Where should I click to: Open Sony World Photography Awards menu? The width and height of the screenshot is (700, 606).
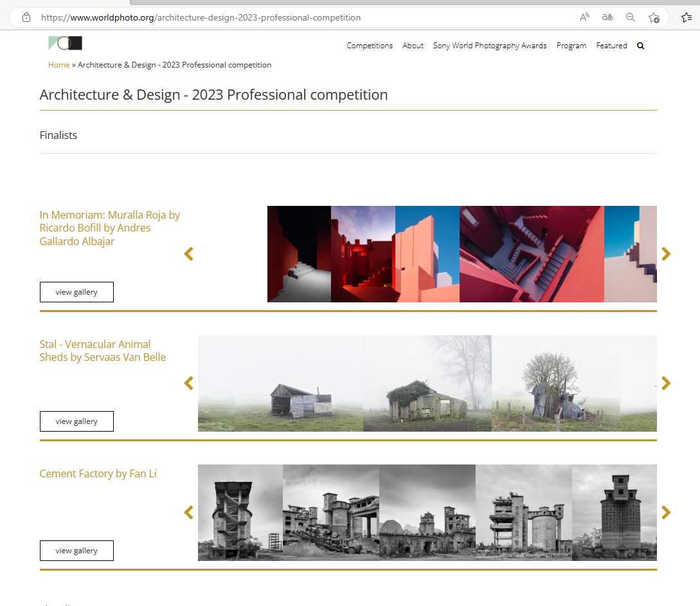point(490,46)
